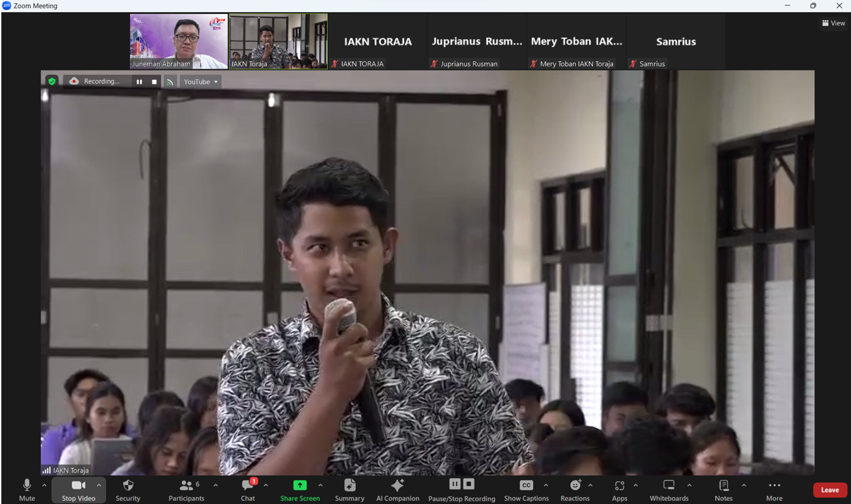851x504 pixels.
Task: Expand the arrow beside Chat
Action: (265, 485)
